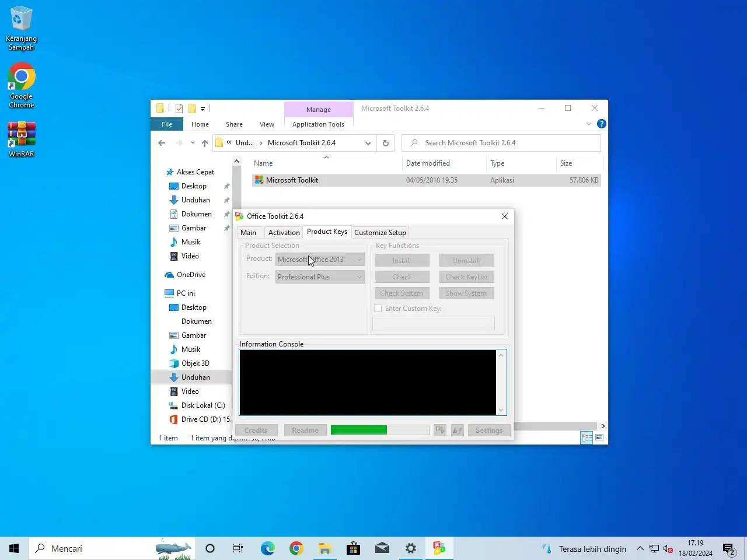Screen dimensions: 747x560
Task: Open the notification center icon
Action: coord(729,549)
